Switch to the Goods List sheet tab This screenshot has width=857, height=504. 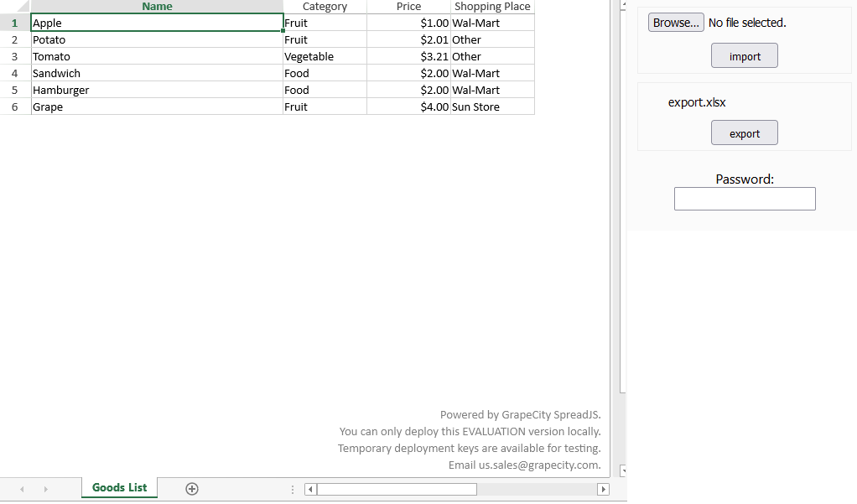(119, 487)
